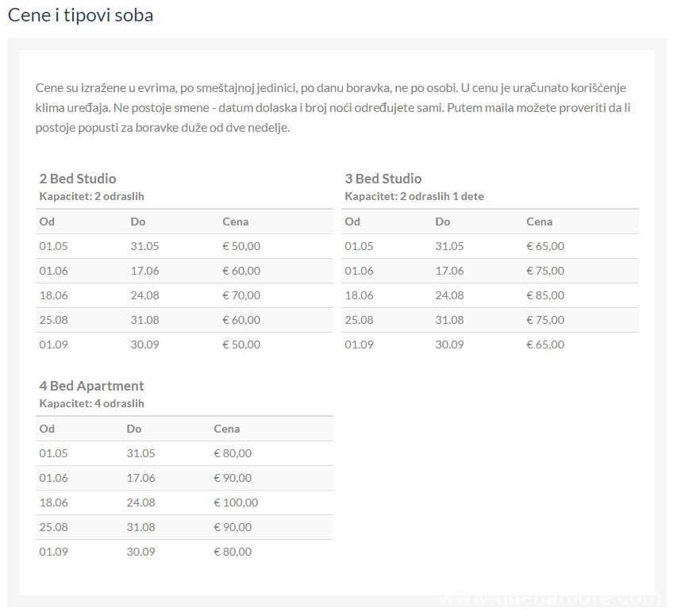Click "Kapacitet: 2 odraslih 1 dete" label

tap(414, 196)
